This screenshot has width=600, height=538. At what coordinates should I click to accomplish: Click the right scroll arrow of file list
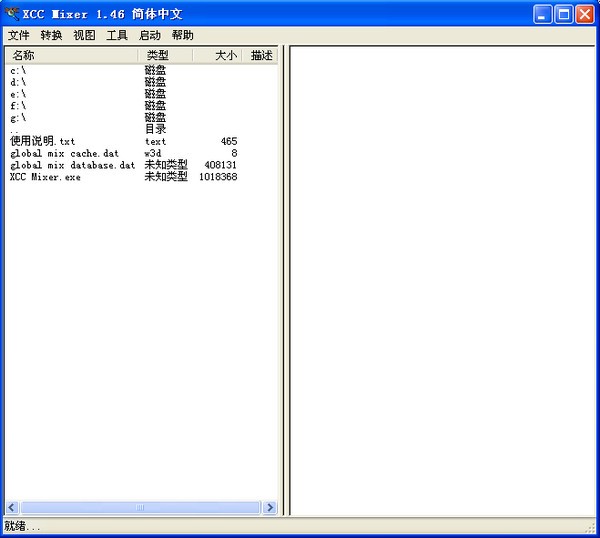(270, 507)
